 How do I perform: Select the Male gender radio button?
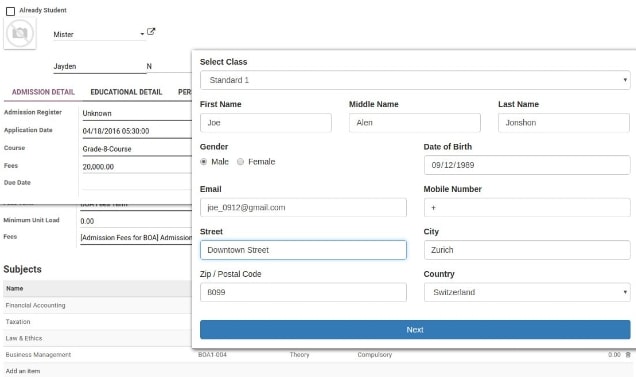[x=204, y=162]
